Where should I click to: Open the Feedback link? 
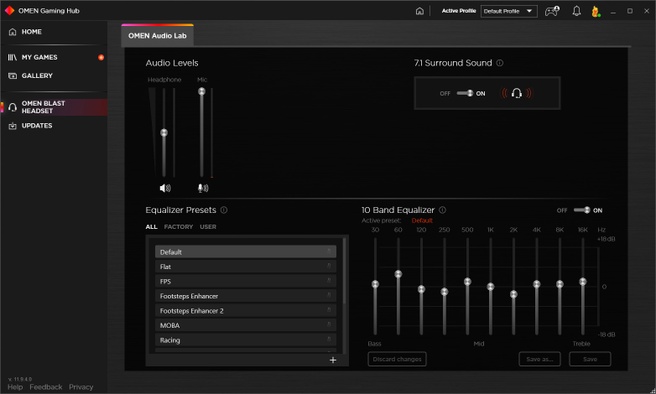tap(46, 387)
